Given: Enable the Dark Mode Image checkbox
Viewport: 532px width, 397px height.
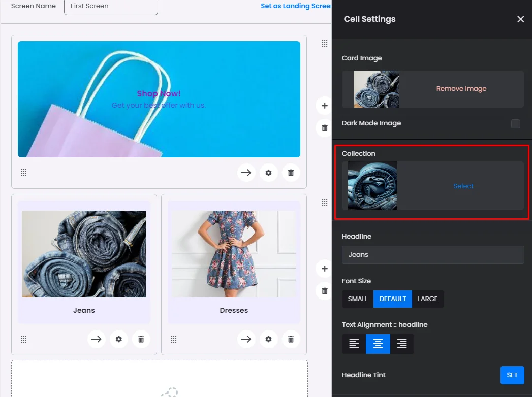Looking at the screenshot, I should point(515,124).
